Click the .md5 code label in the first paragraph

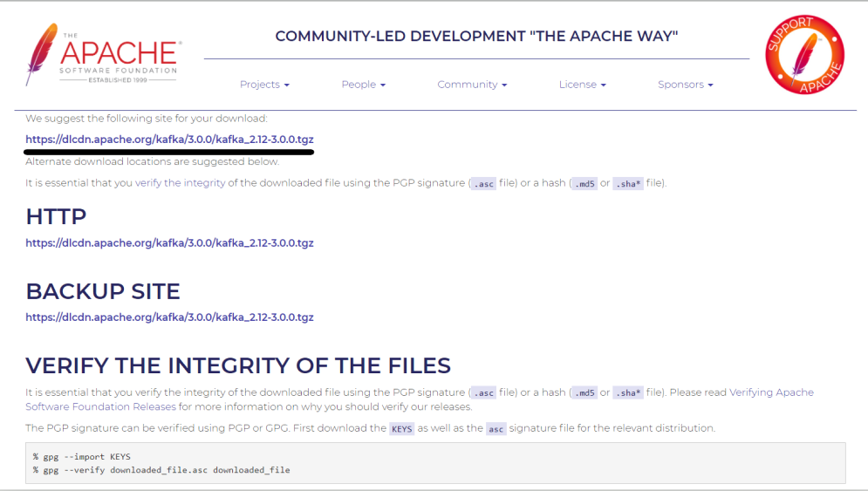pyautogui.click(x=584, y=184)
